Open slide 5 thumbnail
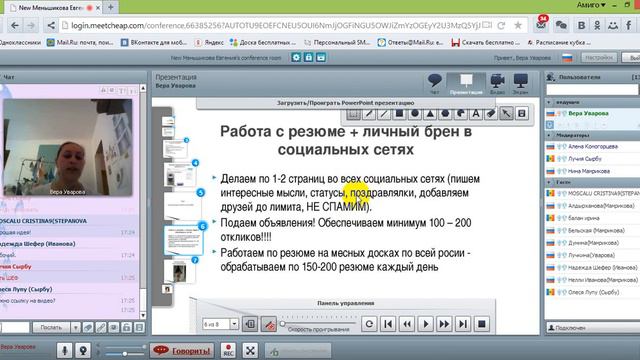This screenshot has height=360, width=640. (182, 206)
